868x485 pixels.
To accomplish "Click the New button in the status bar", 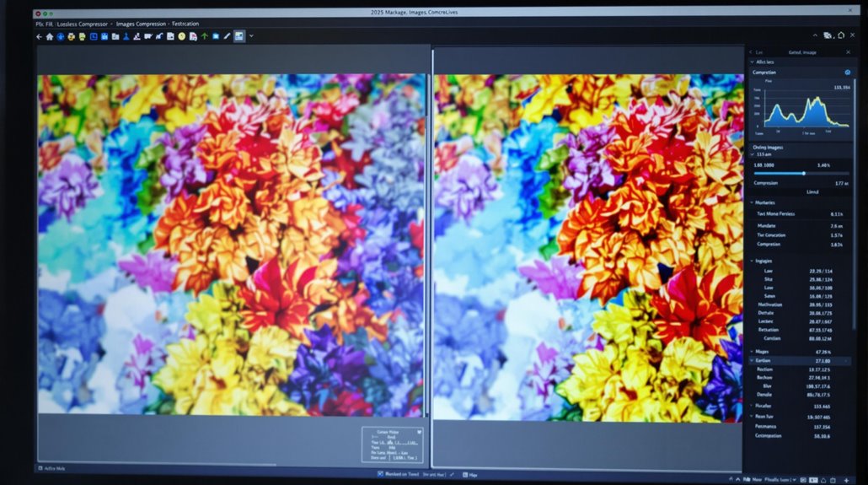I will pos(757,479).
